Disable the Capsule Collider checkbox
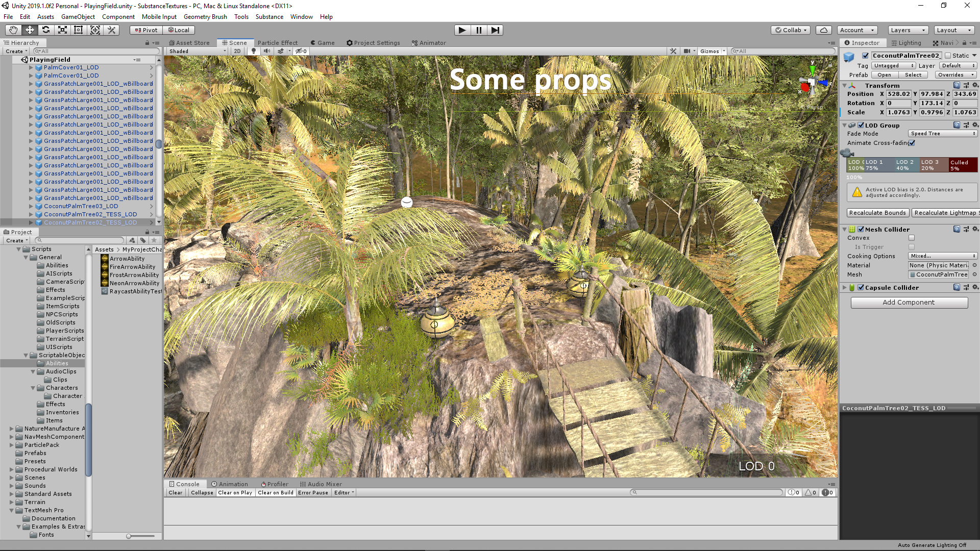980x551 pixels. (861, 288)
